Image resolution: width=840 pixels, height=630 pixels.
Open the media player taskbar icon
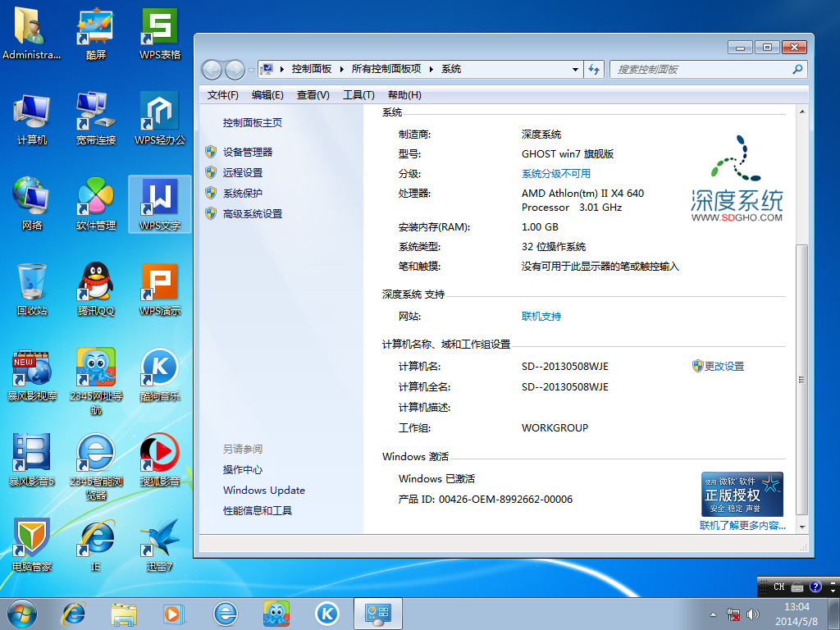coord(174,614)
